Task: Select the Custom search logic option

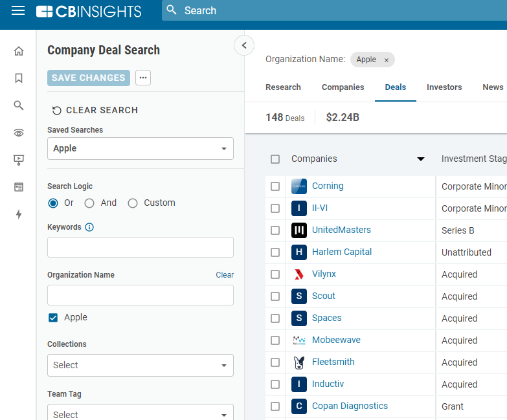Action: (x=133, y=203)
